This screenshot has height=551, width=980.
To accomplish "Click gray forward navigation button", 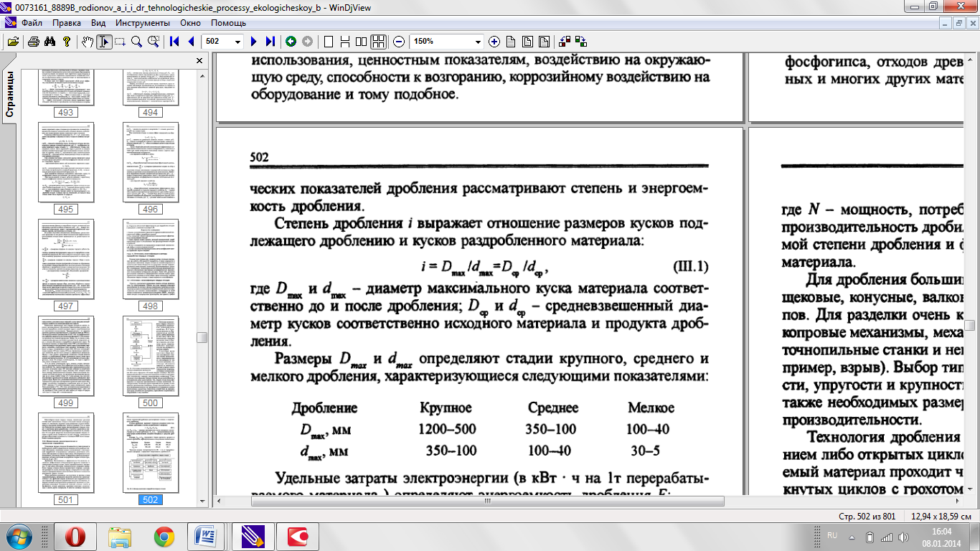I will coord(307,42).
